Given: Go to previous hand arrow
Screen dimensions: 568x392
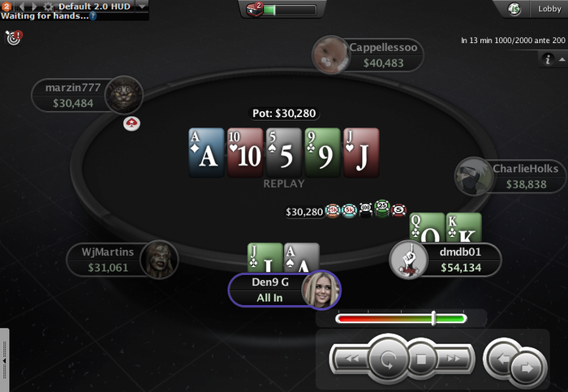Looking at the screenshot, I should click(501, 359).
